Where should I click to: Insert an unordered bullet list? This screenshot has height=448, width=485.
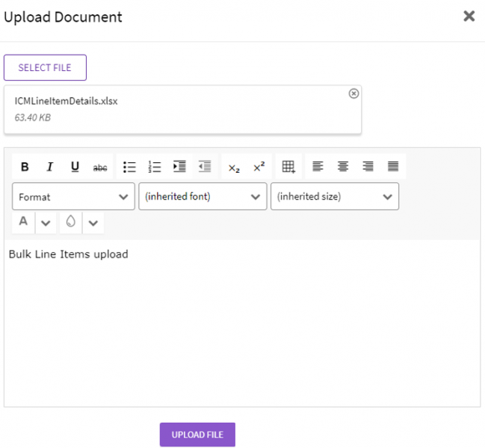(129, 167)
